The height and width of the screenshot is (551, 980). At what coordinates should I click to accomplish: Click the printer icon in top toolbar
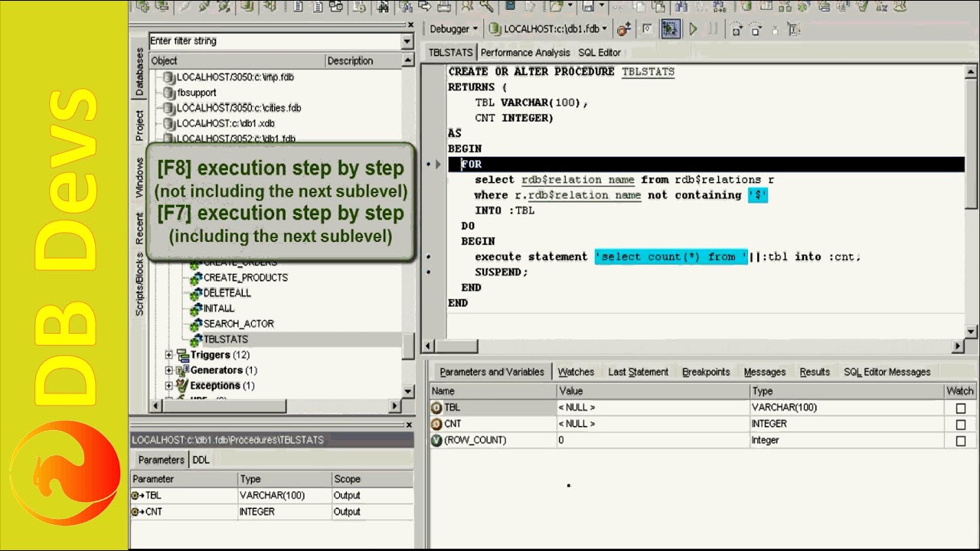(x=444, y=6)
